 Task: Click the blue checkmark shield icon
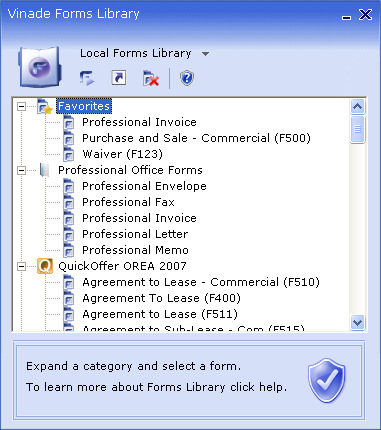[x=327, y=380]
